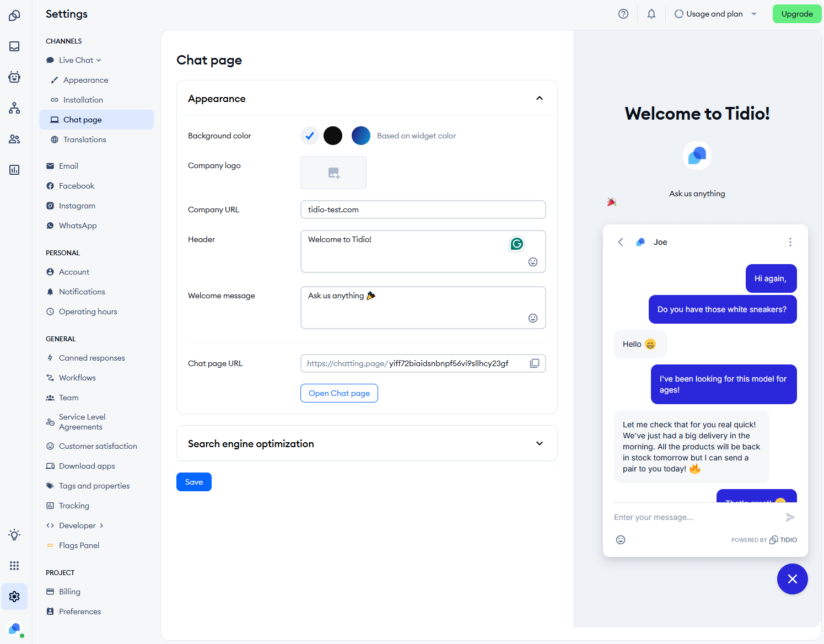Open the Flows automation icon in rail
Image resolution: width=824 pixels, height=644 pixels.
tap(14, 108)
